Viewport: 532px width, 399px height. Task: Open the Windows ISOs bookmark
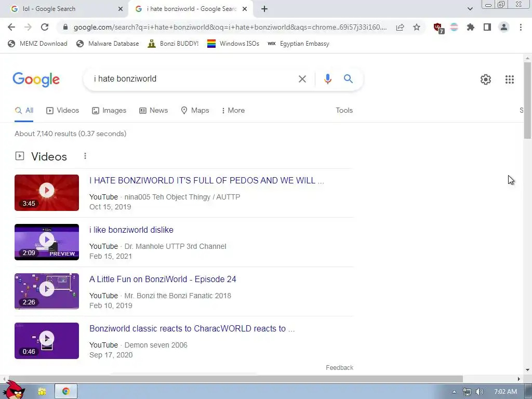coord(233,44)
